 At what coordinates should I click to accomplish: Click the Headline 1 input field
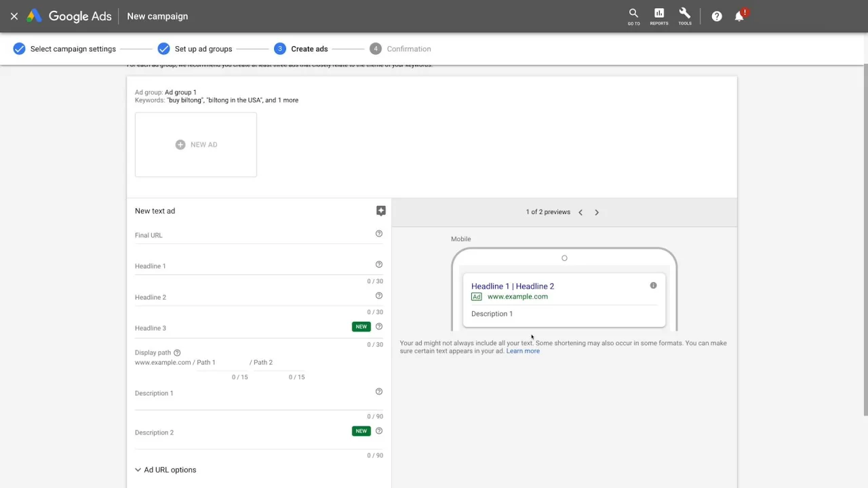point(251,266)
